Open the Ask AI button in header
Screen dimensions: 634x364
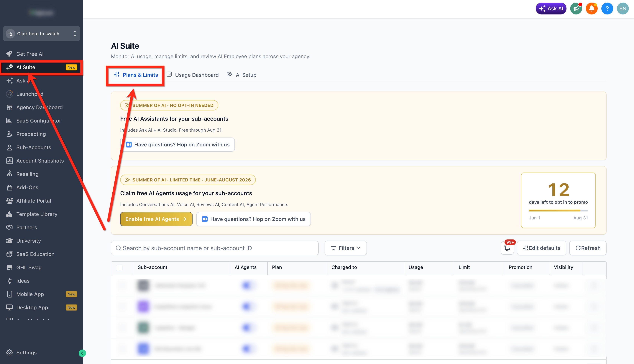pos(551,9)
